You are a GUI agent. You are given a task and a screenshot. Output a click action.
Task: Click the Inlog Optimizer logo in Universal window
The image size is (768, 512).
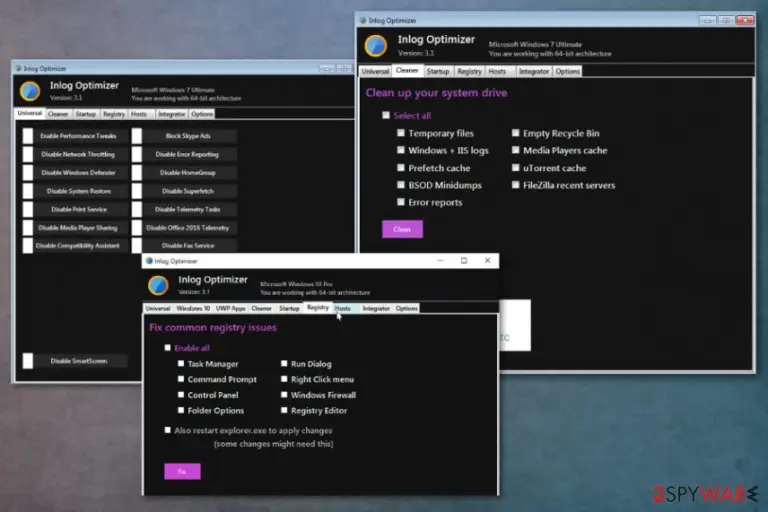pos(30,91)
